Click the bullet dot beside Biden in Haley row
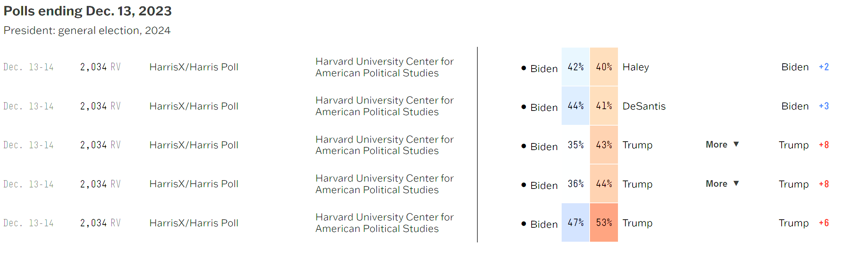Viewport: 868px width, 255px height. 524,68
